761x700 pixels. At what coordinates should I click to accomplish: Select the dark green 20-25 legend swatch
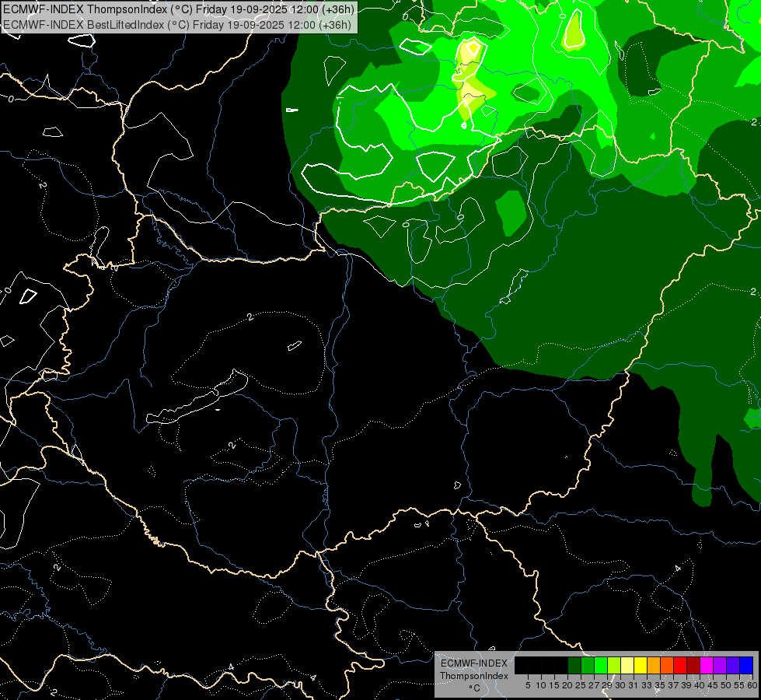pos(574,665)
